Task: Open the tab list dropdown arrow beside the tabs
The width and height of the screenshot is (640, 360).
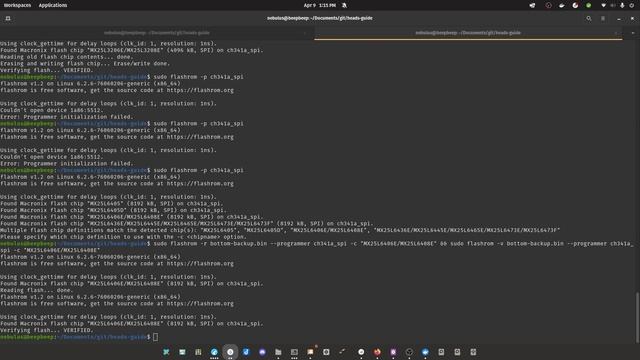Action: pos(633,33)
